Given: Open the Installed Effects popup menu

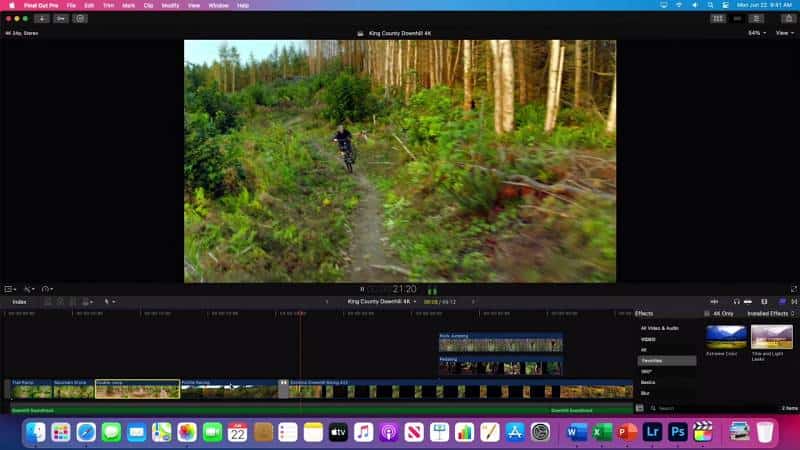Looking at the screenshot, I should 770,314.
